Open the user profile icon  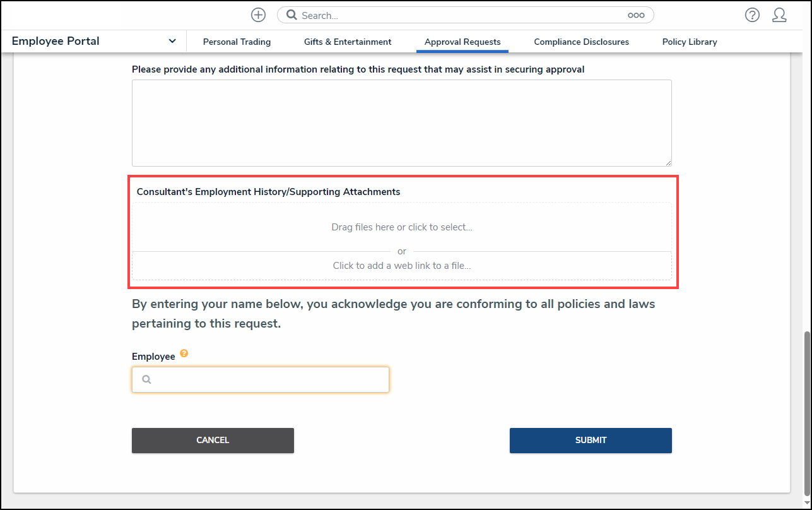779,15
